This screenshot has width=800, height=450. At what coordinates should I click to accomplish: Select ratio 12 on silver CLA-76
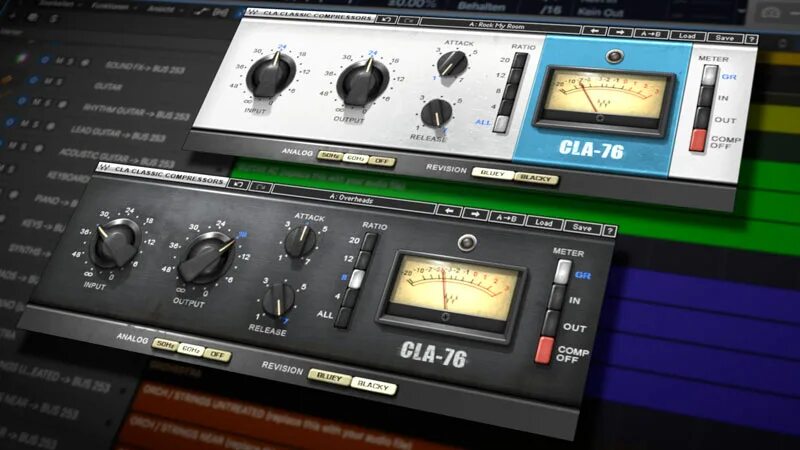pyautogui.click(x=514, y=76)
